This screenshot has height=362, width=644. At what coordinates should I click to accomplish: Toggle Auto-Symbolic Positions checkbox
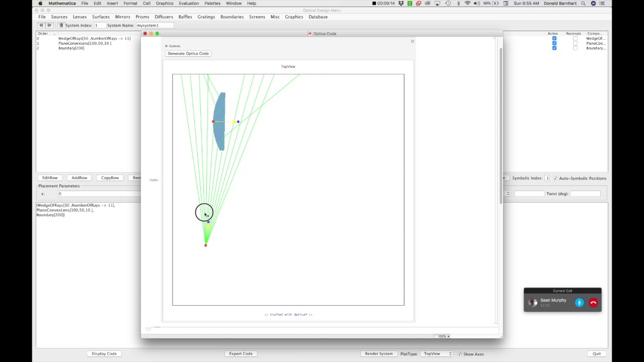pyautogui.click(x=555, y=178)
